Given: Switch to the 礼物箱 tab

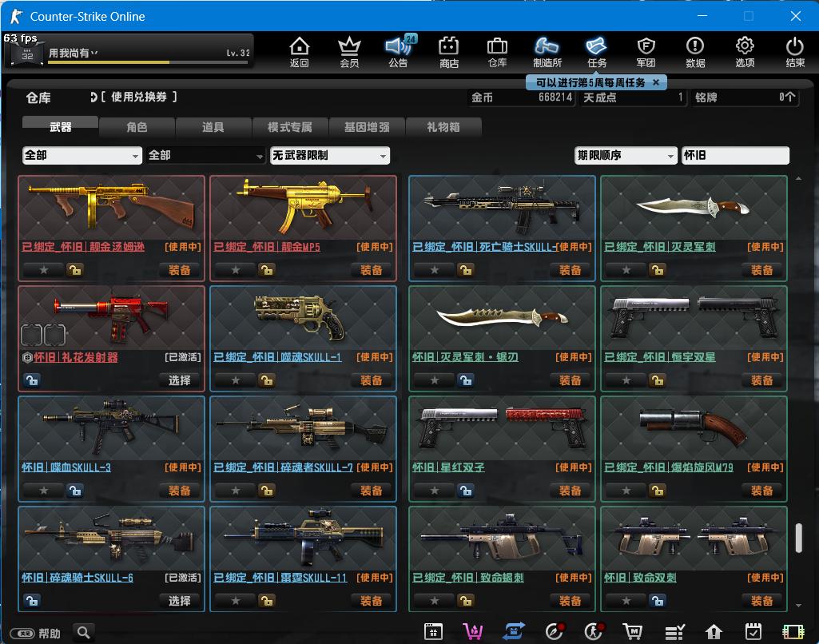Looking at the screenshot, I should (443, 126).
